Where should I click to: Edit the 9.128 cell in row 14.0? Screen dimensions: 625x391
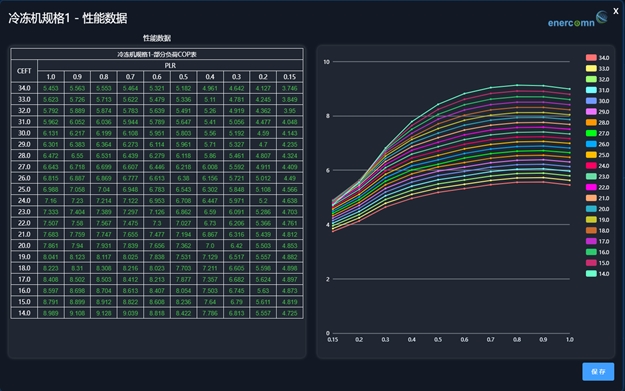(x=104, y=313)
